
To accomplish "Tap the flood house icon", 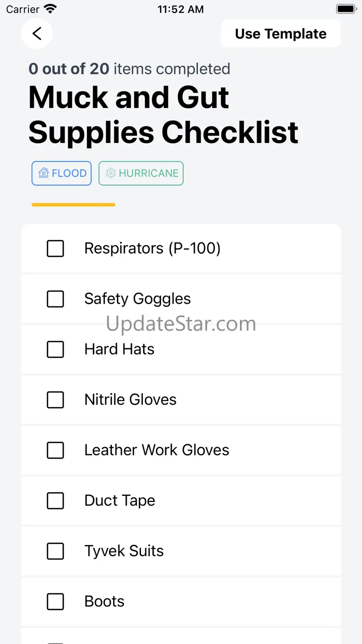I will coord(44,173).
